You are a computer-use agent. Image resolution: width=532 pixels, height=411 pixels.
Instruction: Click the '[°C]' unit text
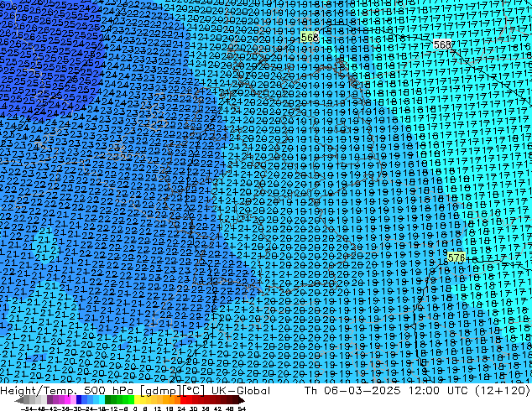coord(192,391)
